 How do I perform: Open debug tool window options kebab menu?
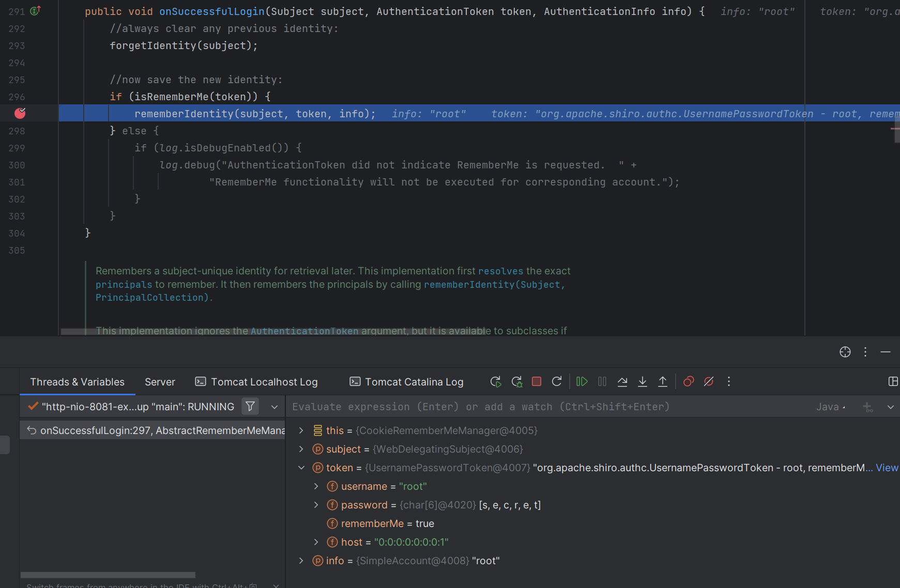865,352
